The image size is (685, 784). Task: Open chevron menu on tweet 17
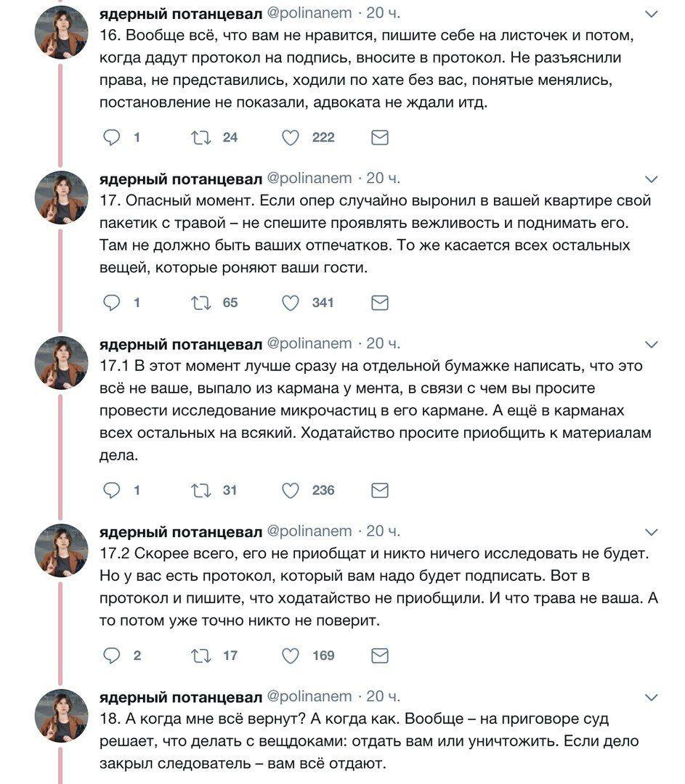coord(652,179)
